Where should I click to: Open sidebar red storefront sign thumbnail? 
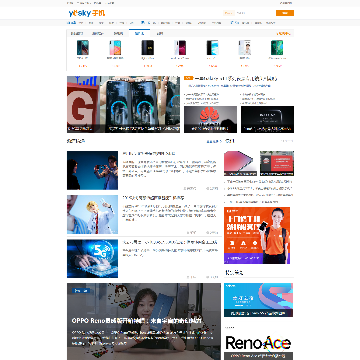click(x=277, y=163)
